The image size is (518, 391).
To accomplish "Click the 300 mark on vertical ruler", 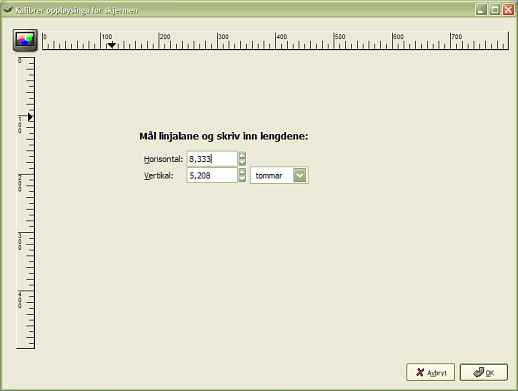I will (20, 241).
